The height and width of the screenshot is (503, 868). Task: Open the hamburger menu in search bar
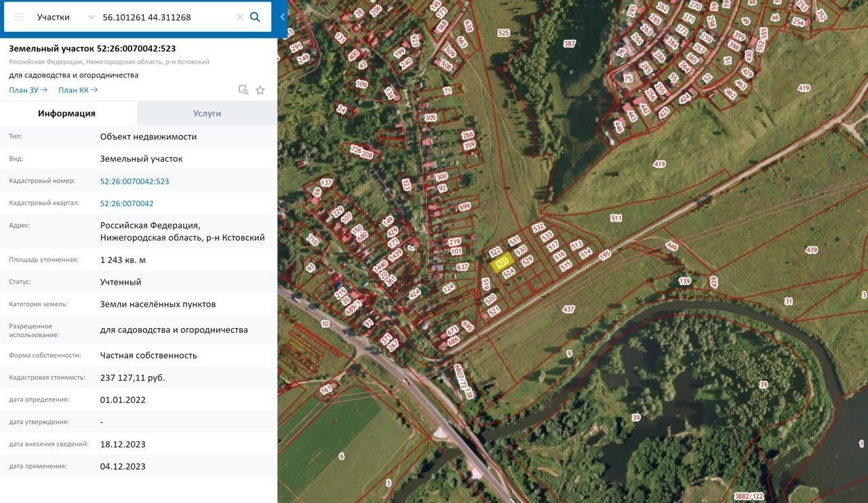click(x=19, y=17)
